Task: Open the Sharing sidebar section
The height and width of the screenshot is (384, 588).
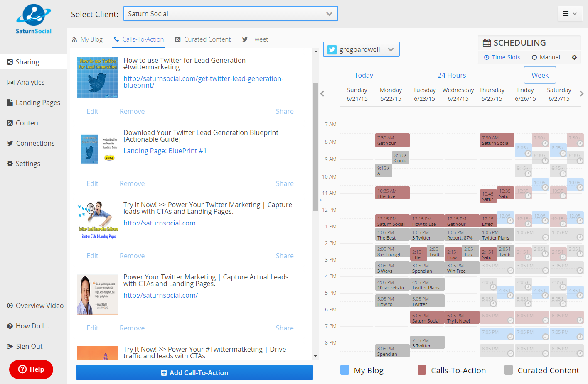Action: (33, 62)
